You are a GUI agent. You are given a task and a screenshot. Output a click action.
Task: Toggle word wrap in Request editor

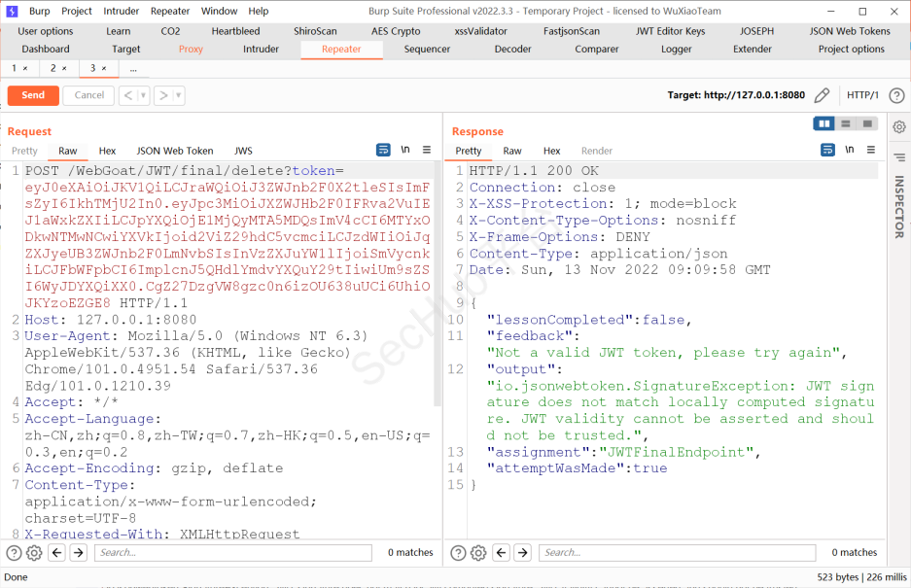(x=383, y=151)
